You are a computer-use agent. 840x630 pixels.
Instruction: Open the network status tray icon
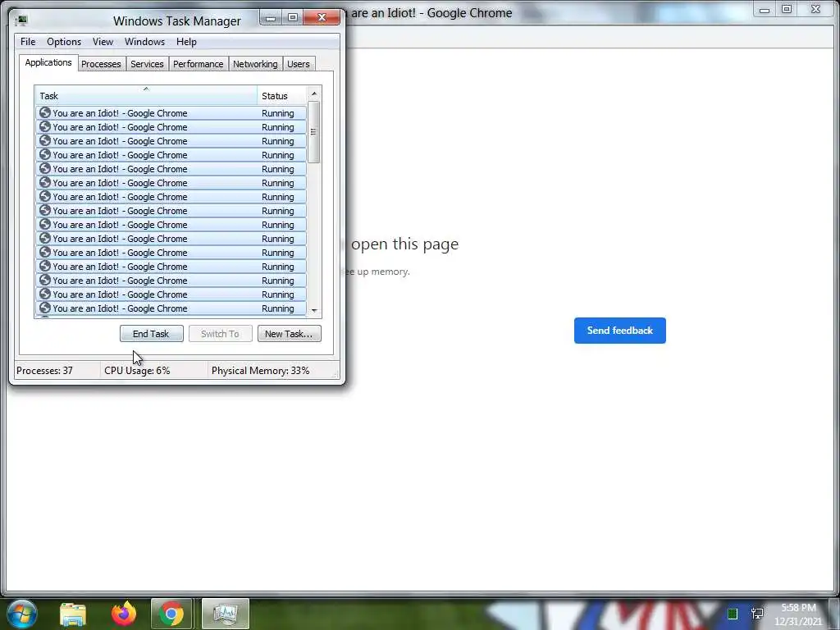pos(757,614)
